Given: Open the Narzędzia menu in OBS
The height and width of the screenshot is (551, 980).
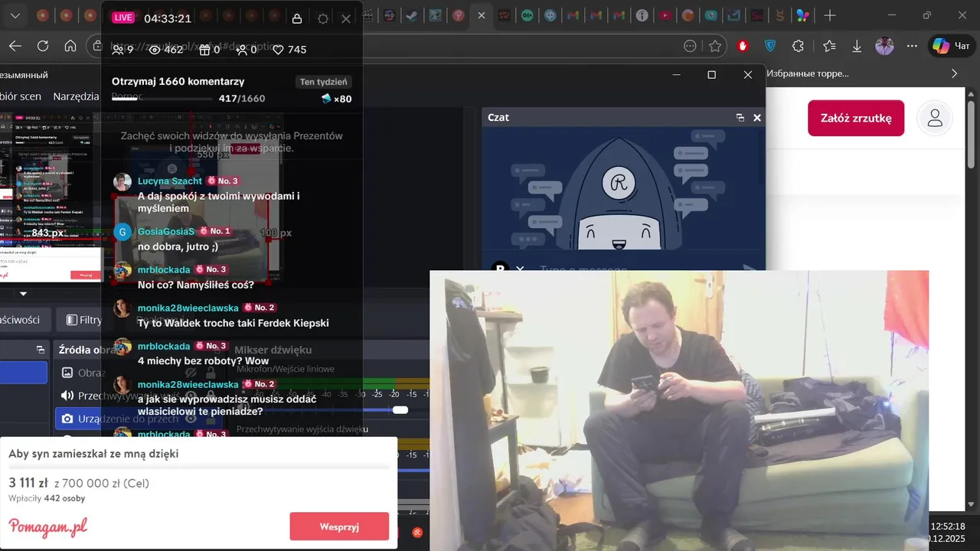Looking at the screenshot, I should (76, 96).
